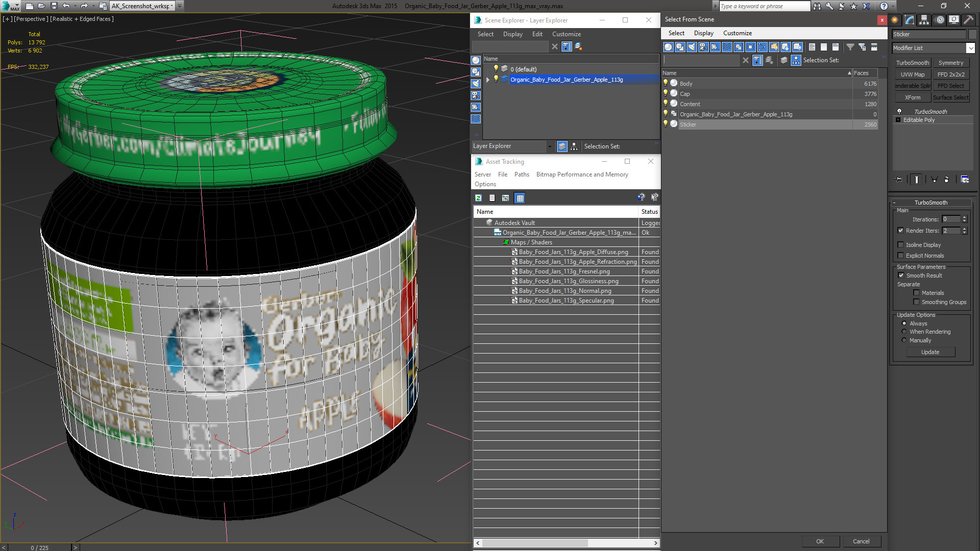Image resolution: width=980 pixels, height=551 pixels.
Task: Open Customize menu in Select From Scene
Action: tap(737, 33)
